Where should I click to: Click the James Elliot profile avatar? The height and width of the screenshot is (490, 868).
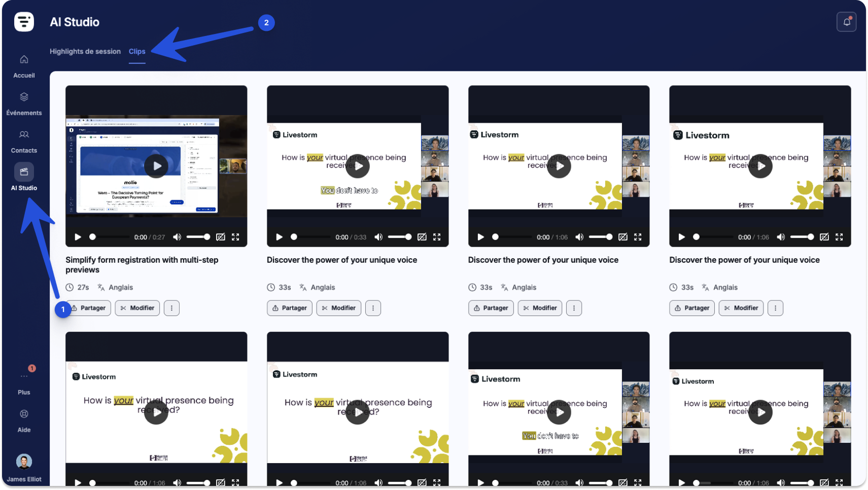point(24,462)
